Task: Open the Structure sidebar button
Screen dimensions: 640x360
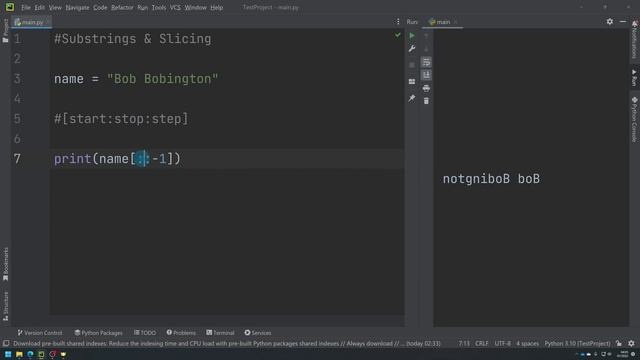Action: click(x=5, y=306)
